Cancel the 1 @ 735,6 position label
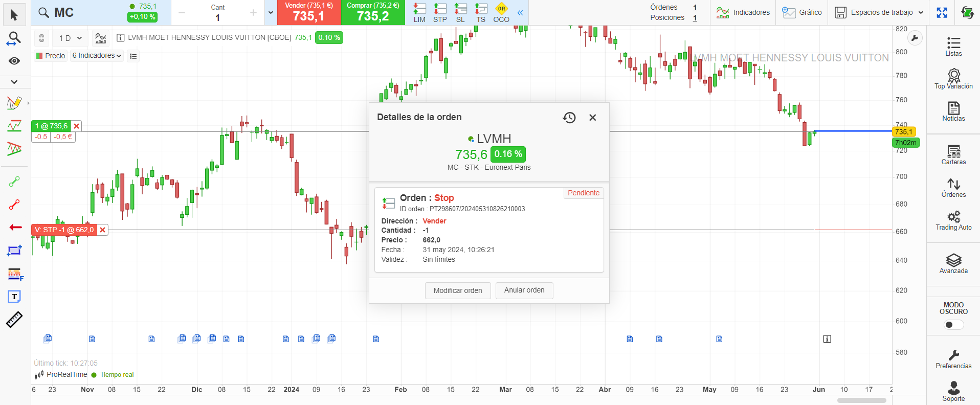The image size is (980, 405). (x=77, y=126)
